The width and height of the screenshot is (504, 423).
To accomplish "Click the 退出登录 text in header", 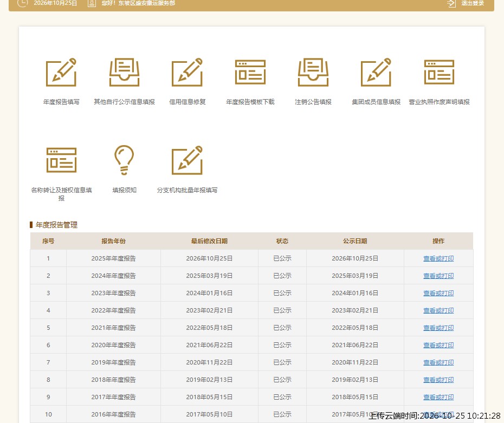I will 473,3.
